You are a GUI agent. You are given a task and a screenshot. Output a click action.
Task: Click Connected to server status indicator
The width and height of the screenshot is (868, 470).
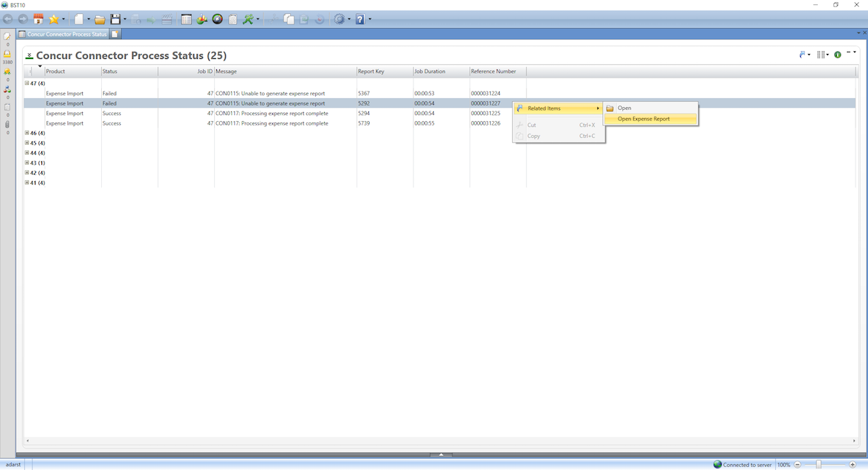tap(743, 465)
